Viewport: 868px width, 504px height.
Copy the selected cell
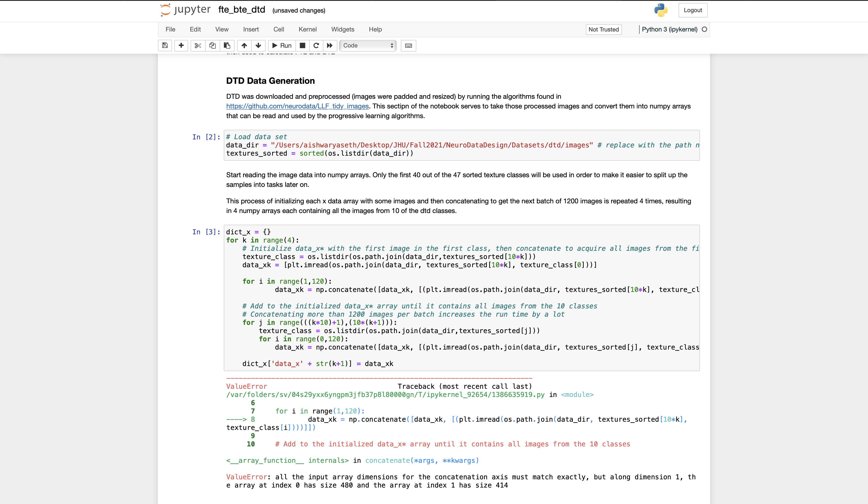click(x=212, y=46)
